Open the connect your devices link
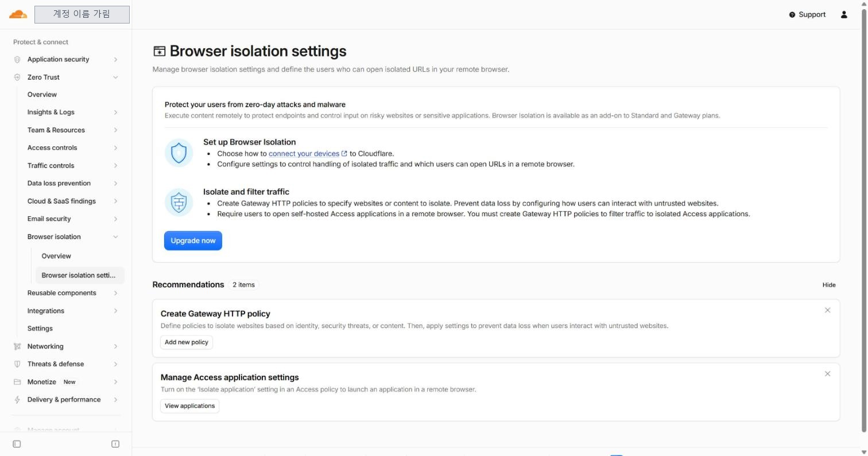 (x=308, y=154)
